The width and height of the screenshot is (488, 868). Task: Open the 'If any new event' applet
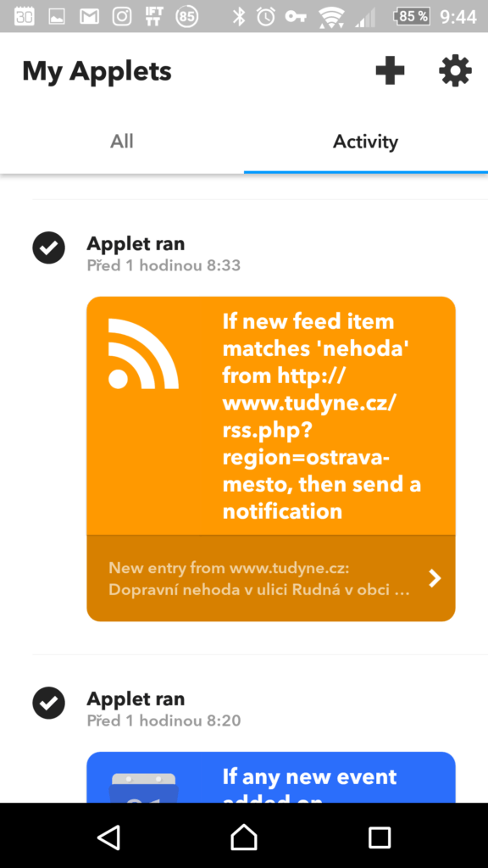tap(310, 777)
